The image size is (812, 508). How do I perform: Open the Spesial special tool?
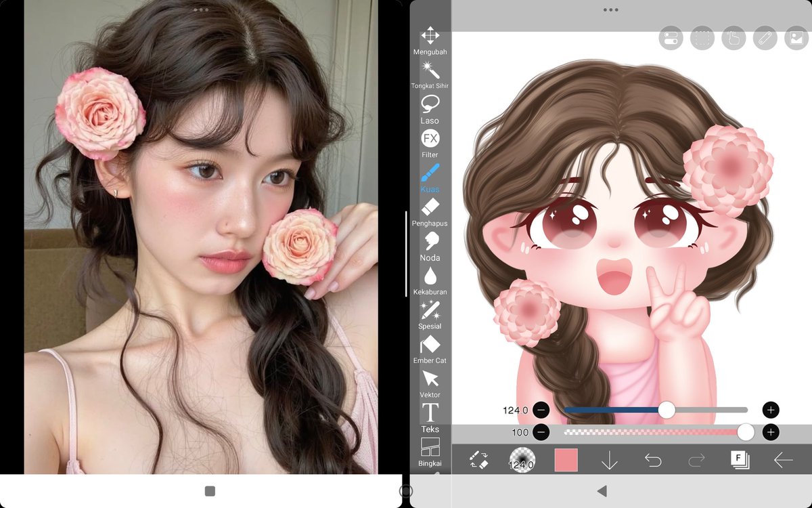pos(430,315)
